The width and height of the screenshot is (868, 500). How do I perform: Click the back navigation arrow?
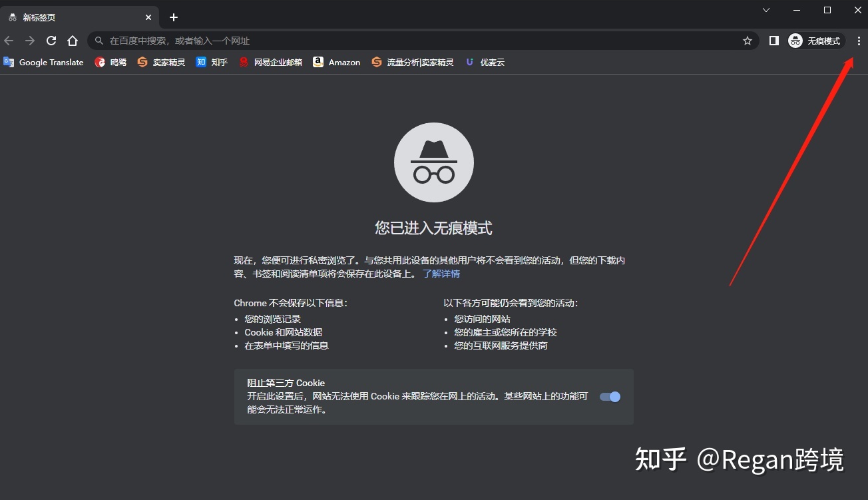9,41
